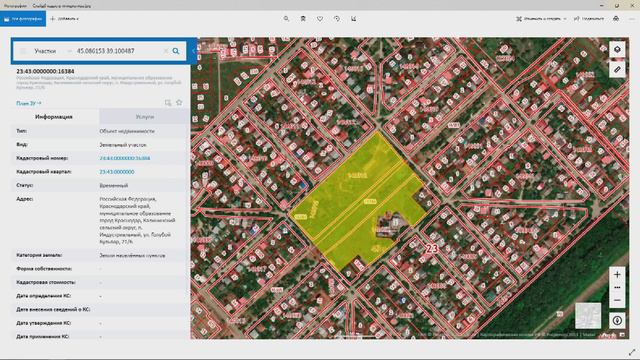Switch to the 'Услуги' tab

(144, 117)
